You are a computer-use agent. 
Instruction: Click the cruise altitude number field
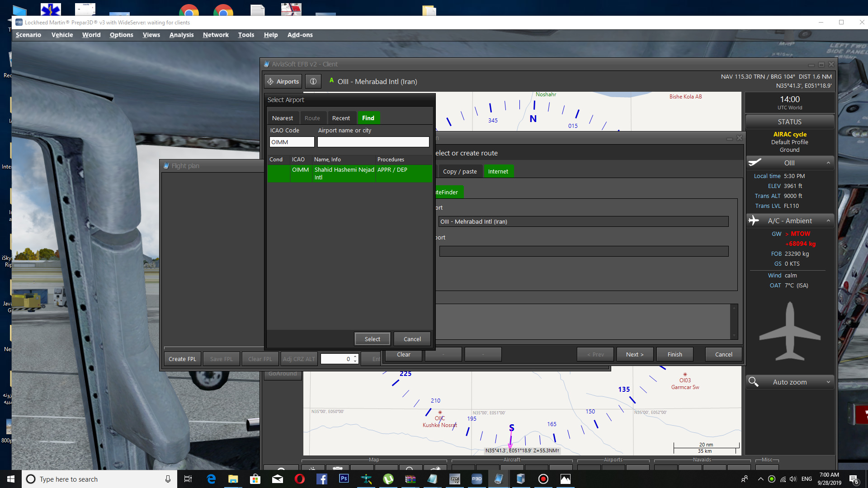(336, 359)
